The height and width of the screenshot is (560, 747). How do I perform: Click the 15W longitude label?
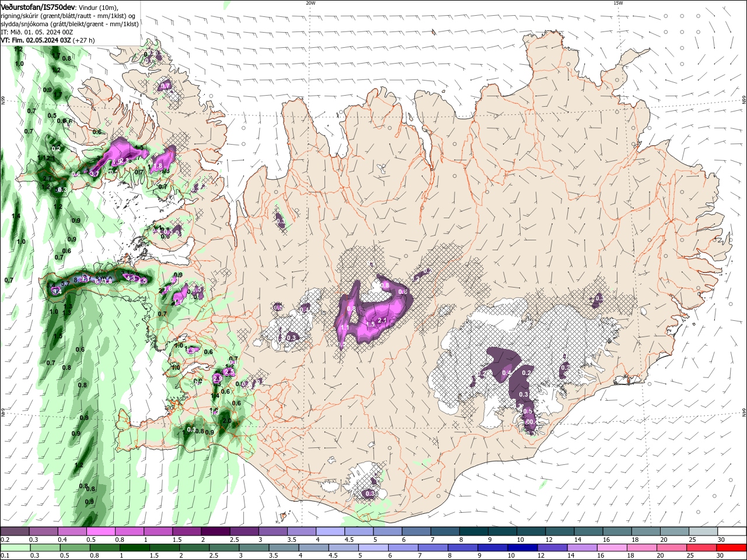(x=618, y=3)
